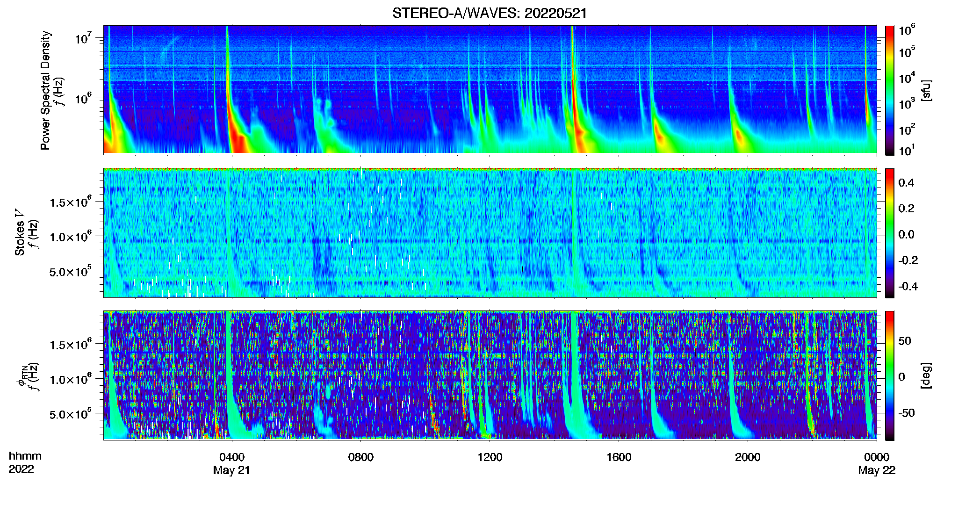Click the [deg] unit label
980x505 pixels.
coord(926,375)
